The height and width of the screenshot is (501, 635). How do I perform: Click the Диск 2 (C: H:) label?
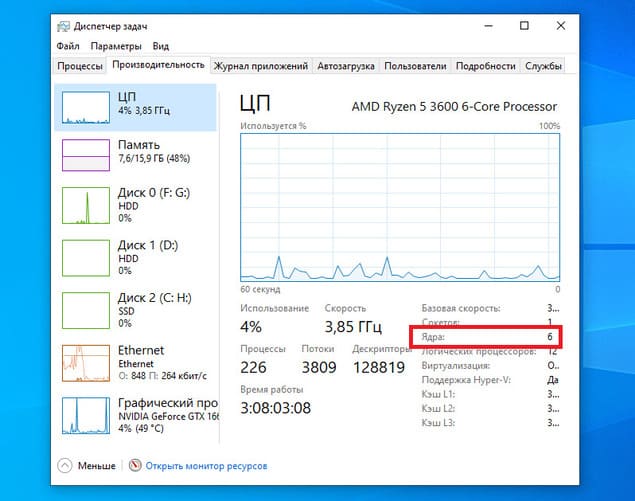[155, 298]
